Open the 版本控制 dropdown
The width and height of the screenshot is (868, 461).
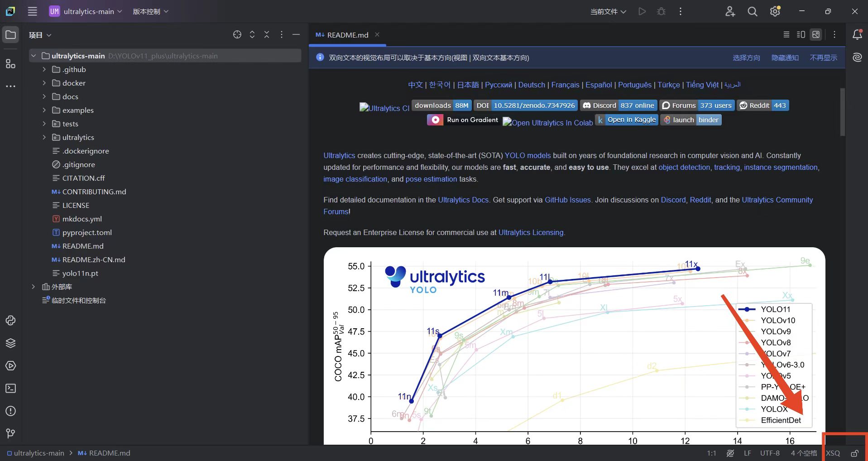[150, 11]
